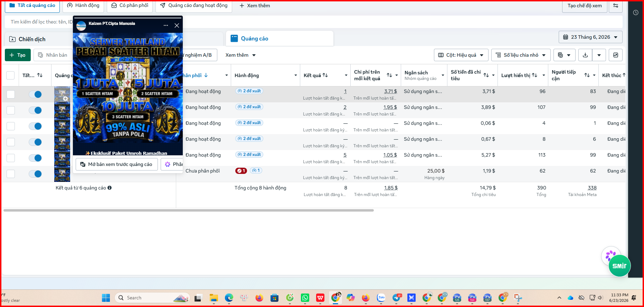Viewport: 644px width, 307px height.
Task: Open WPS Office from taskbar
Action: pos(320,298)
